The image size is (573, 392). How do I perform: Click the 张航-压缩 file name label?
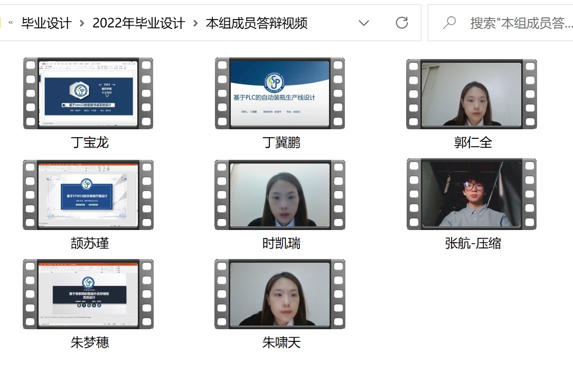[x=473, y=243]
